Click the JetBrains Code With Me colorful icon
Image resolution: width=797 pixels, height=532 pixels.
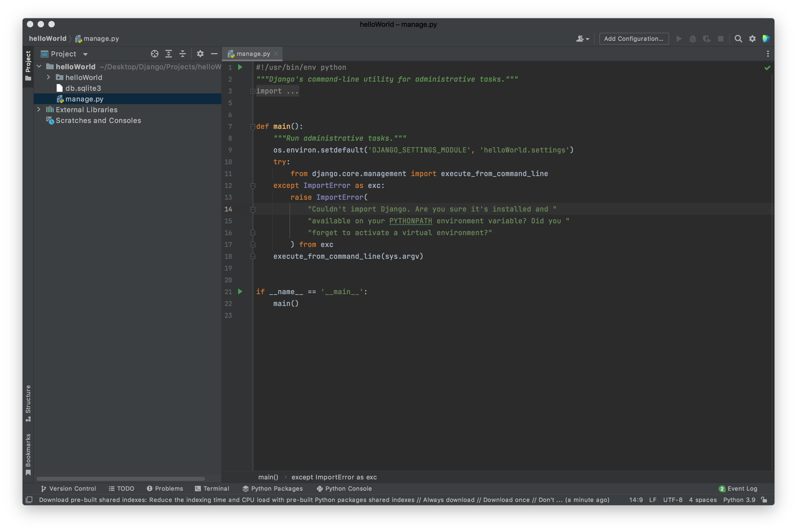(766, 39)
